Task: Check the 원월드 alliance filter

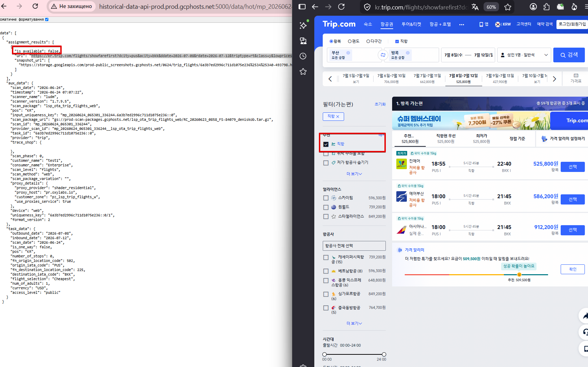Action: click(326, 207)
